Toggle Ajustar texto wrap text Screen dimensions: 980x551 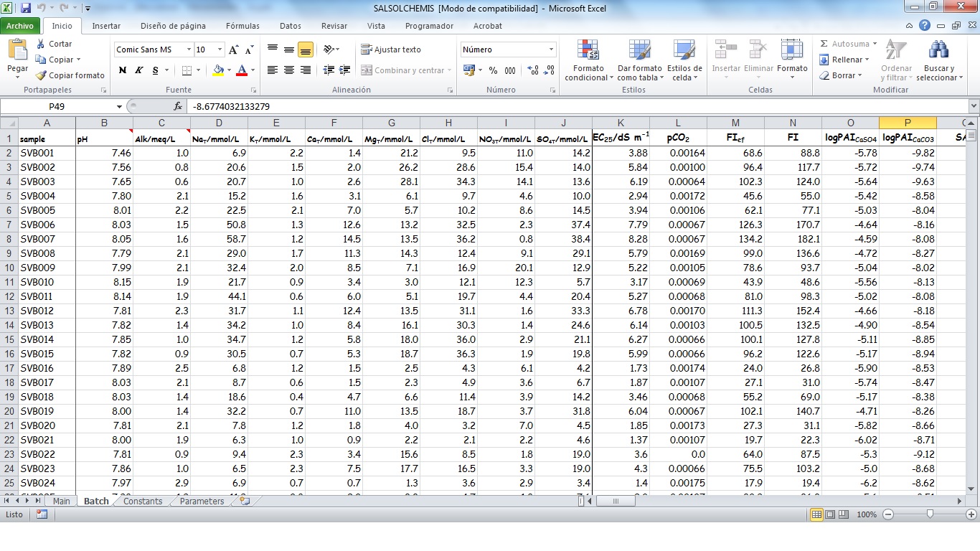pos(391,50)
